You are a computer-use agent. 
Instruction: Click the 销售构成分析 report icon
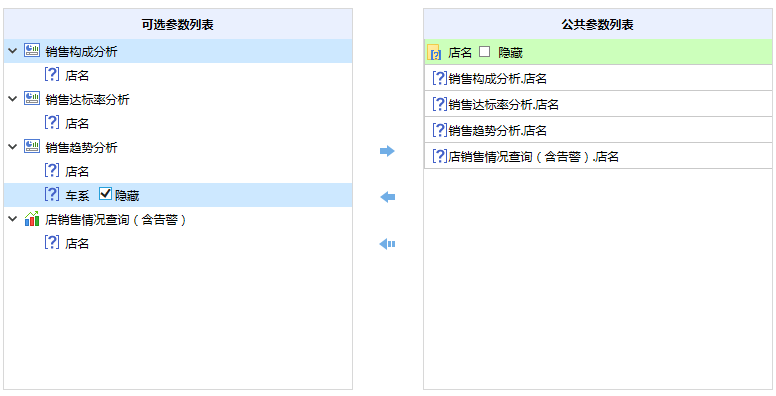pos(32,51)
